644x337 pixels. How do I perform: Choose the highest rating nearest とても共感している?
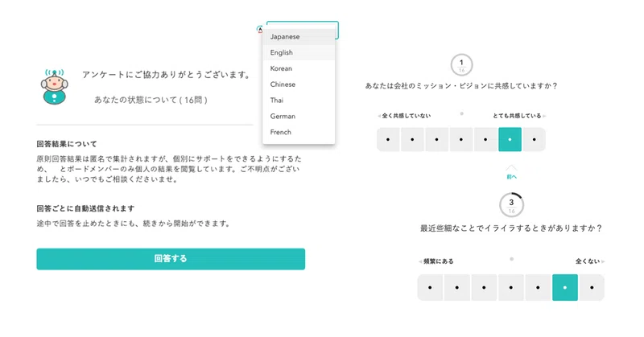pos(535,140)
